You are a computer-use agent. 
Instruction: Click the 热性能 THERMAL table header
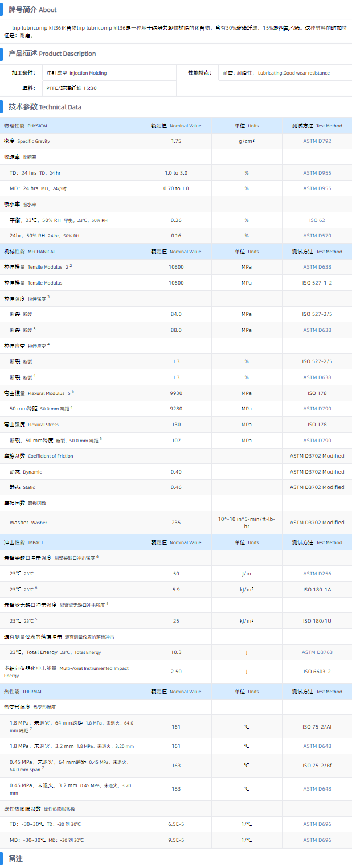coord(23,692)
